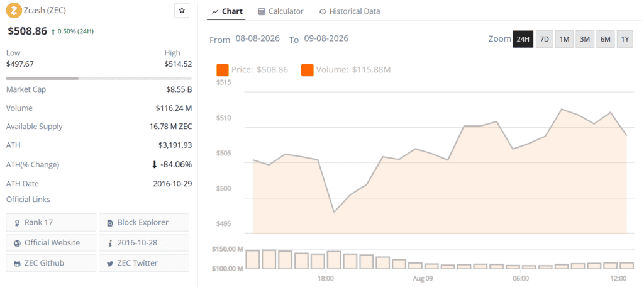644x287 pixels.
Task: Open the ZEC Twitter link
Action: (144, 262)
